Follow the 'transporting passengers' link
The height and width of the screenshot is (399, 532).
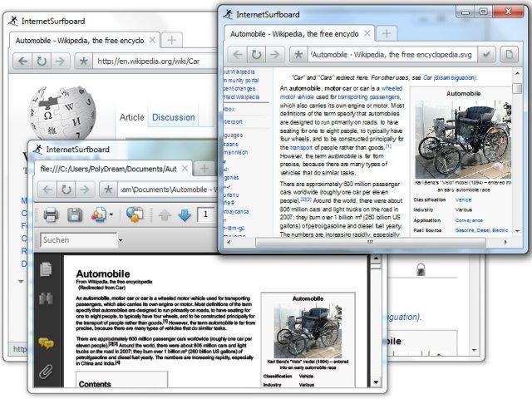(368, 96)
